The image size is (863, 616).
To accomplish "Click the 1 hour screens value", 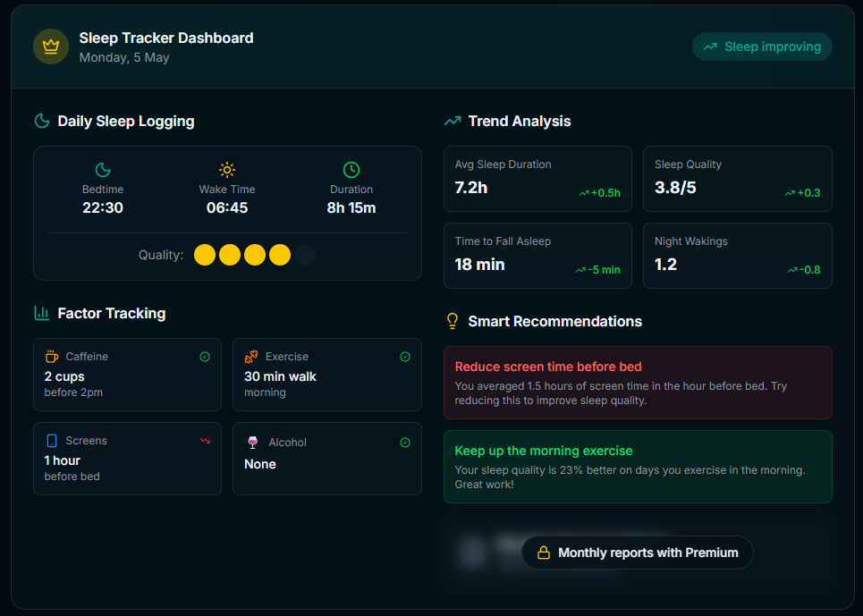I will 63,461.
